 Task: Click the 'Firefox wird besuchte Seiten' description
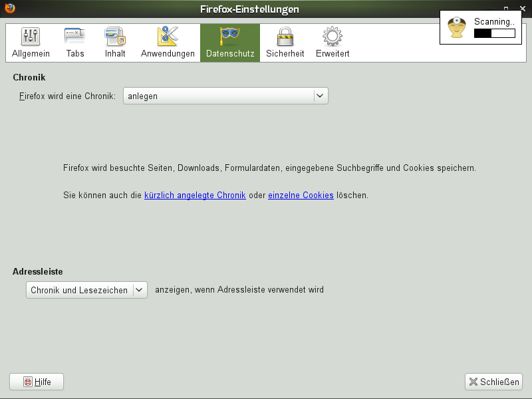[269, 168]
